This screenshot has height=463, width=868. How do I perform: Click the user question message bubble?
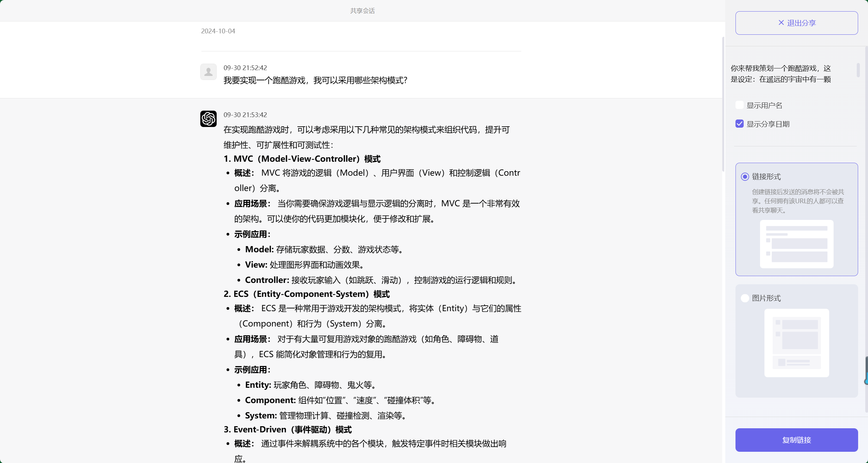click(x=315, y=80)
